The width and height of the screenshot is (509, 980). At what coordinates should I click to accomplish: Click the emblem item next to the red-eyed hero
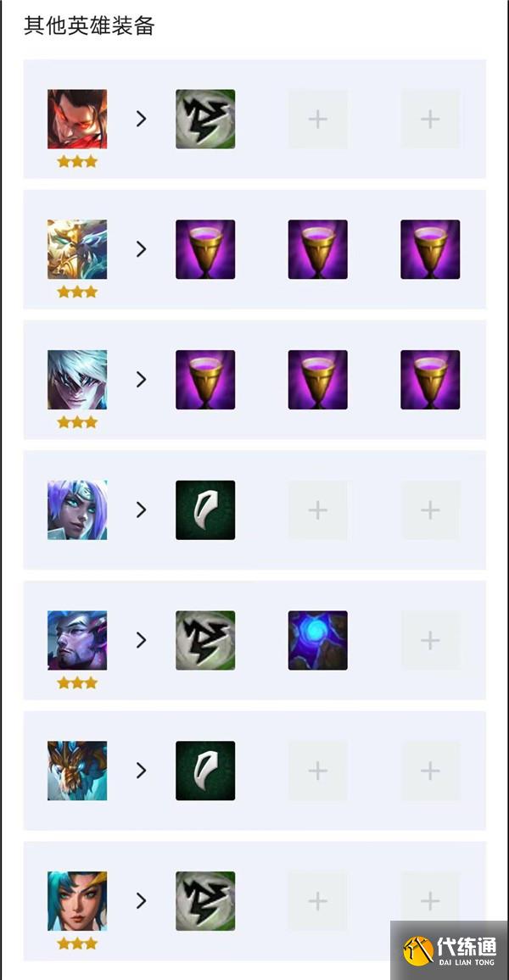coord(205,119)
